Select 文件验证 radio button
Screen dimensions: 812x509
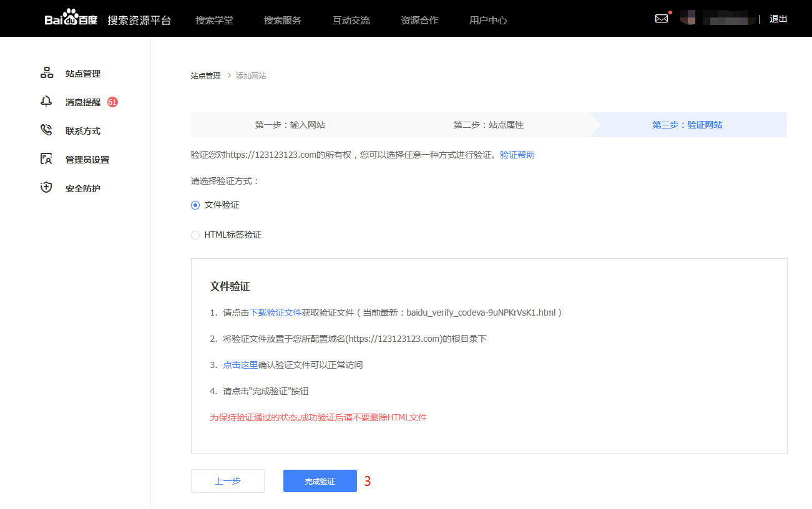pos(195,205)
